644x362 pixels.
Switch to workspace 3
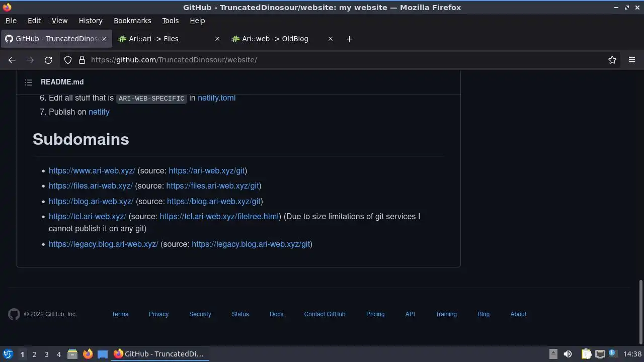[x=46, y=354]
